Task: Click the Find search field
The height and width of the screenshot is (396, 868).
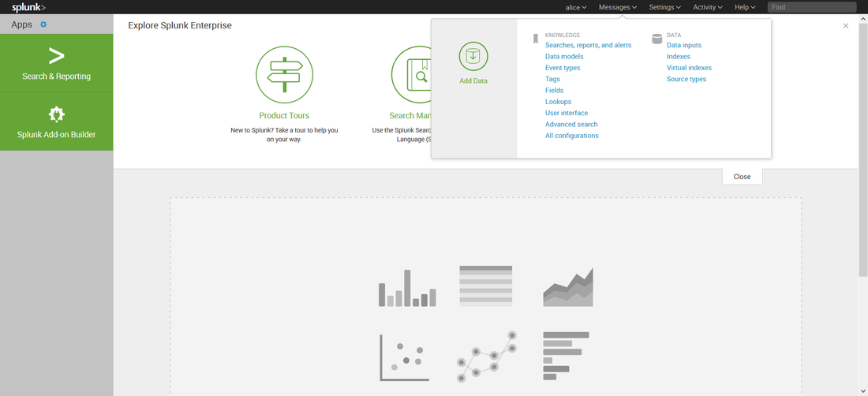Action: coord(811,7)
